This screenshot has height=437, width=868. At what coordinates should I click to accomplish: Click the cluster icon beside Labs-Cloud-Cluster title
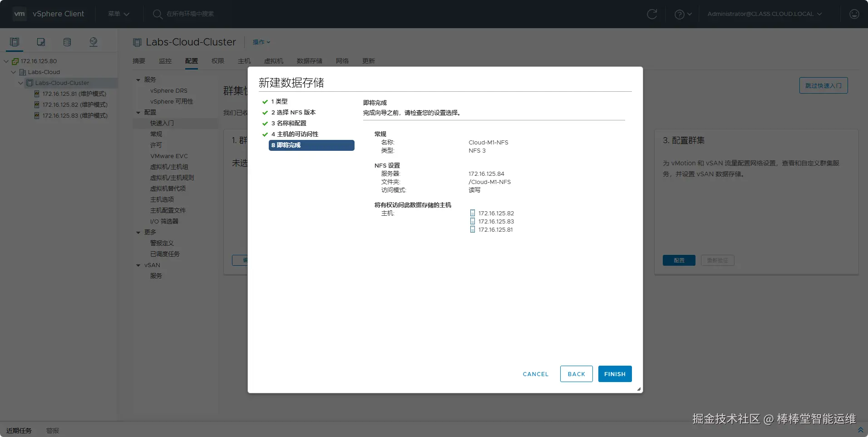point(137,42)
